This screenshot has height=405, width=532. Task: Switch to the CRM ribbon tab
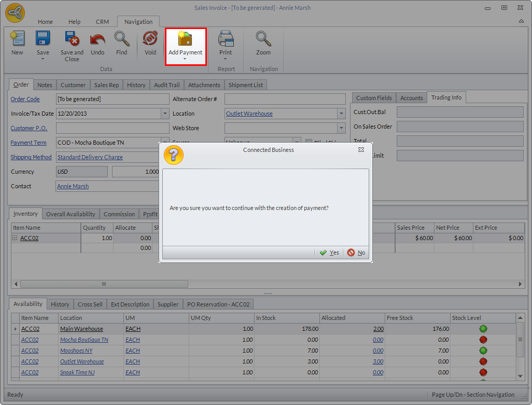tap(102, 22)
